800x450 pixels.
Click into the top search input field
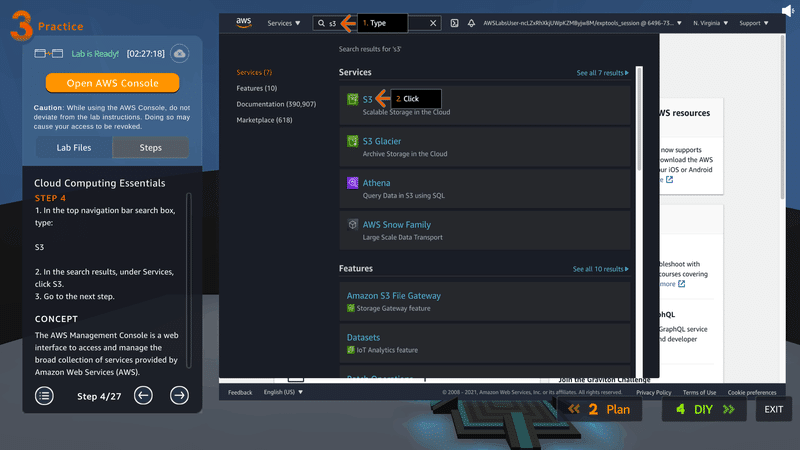(x=378, y=23)
